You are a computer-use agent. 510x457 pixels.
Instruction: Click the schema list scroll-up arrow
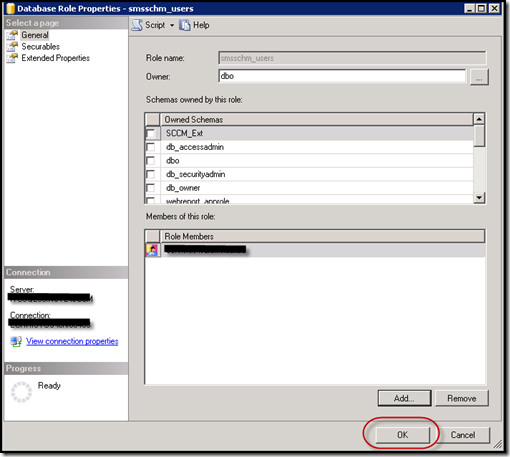[479, 119]
